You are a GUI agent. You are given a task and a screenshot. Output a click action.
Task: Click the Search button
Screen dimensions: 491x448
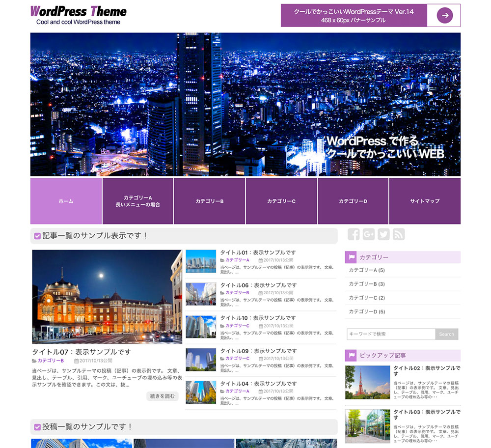coord(446,334)
